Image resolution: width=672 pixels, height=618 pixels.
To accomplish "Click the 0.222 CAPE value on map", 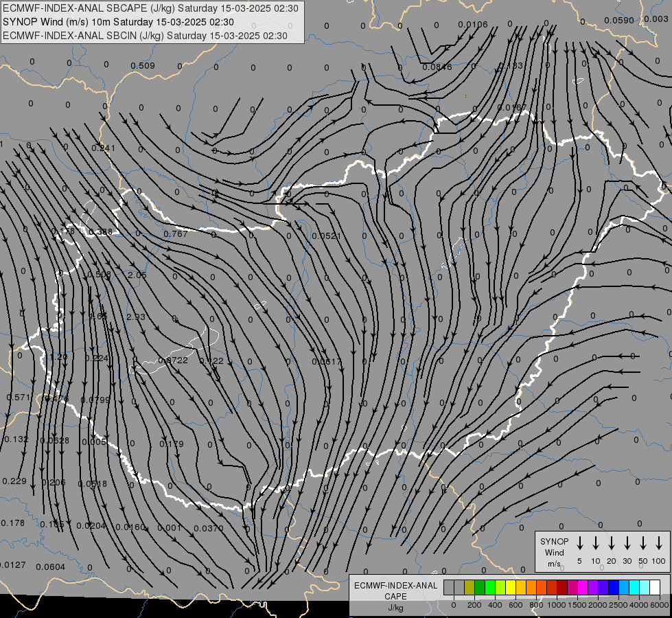I will [x=211, y=361].
